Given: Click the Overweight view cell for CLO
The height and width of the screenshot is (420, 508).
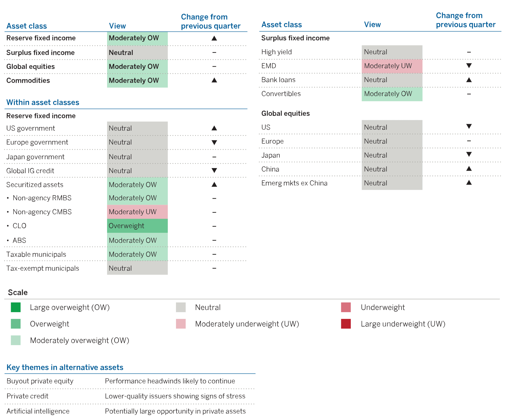Looking at the screenshot, I should pyautogui.click(x=137, y=226).
